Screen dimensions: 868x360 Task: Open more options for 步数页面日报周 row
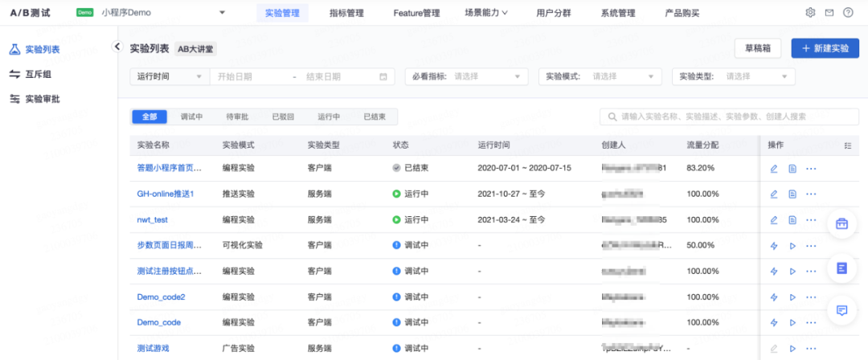click(811, 246)
